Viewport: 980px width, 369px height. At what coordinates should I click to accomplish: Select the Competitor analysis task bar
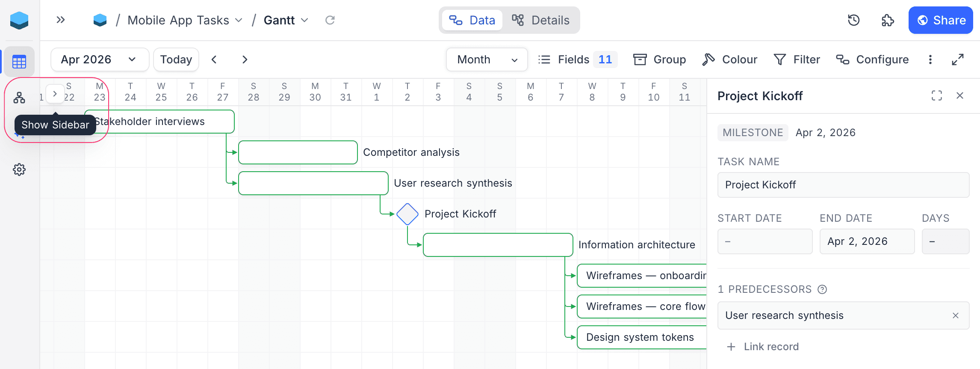coord(298,152)
